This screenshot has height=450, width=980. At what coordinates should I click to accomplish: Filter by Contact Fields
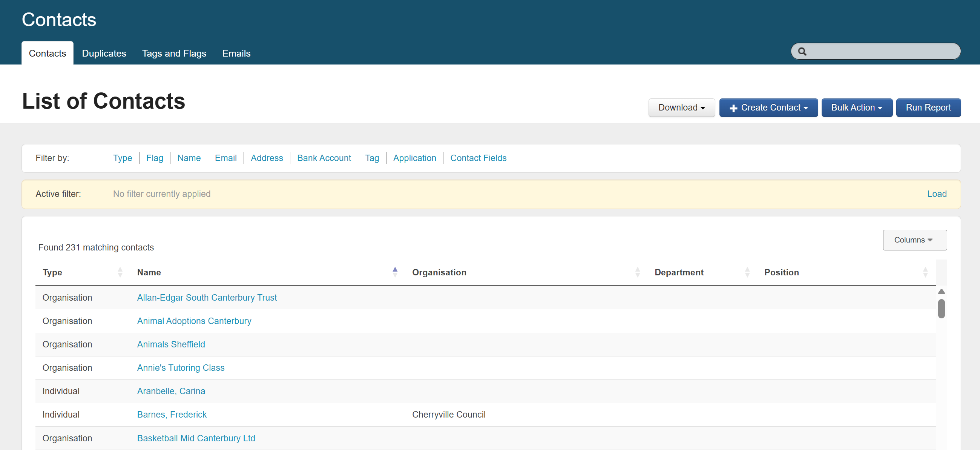(x=478, y=158)
